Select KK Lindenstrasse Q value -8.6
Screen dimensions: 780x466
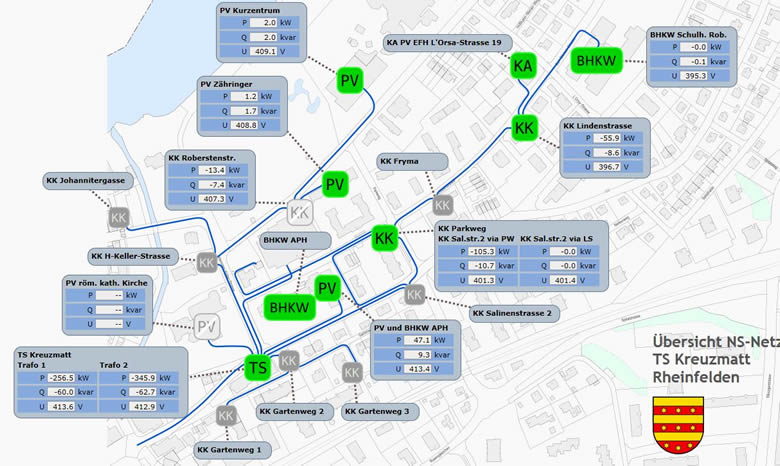point(607,153)
